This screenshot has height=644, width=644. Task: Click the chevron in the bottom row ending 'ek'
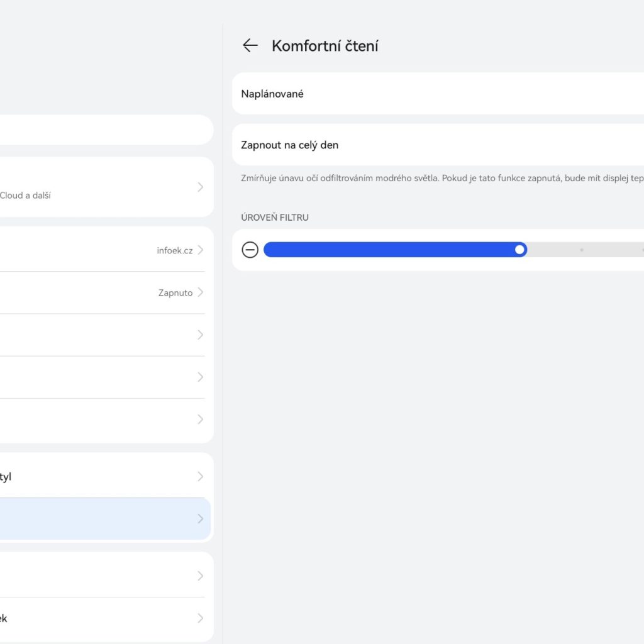tap(200, 618)
